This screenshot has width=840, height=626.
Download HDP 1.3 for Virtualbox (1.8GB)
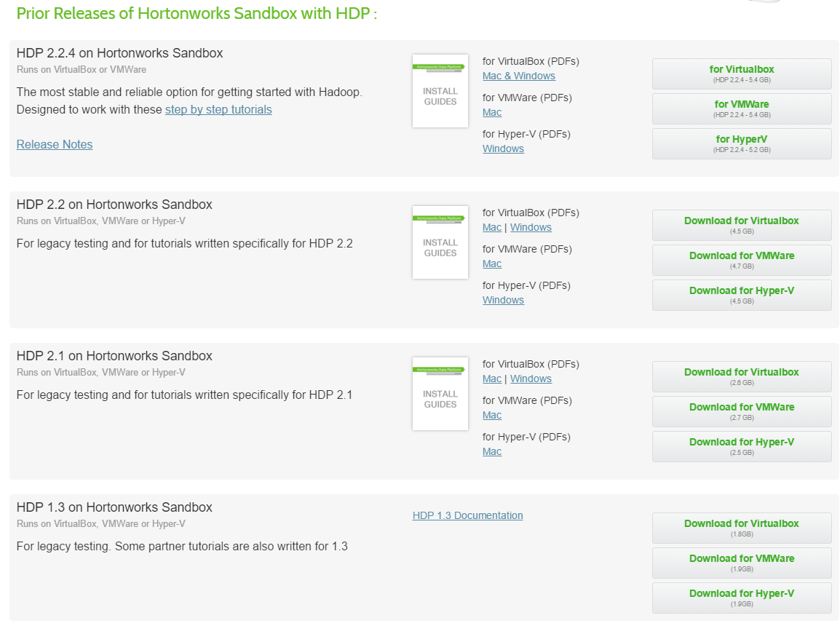(x=741, y=528)
